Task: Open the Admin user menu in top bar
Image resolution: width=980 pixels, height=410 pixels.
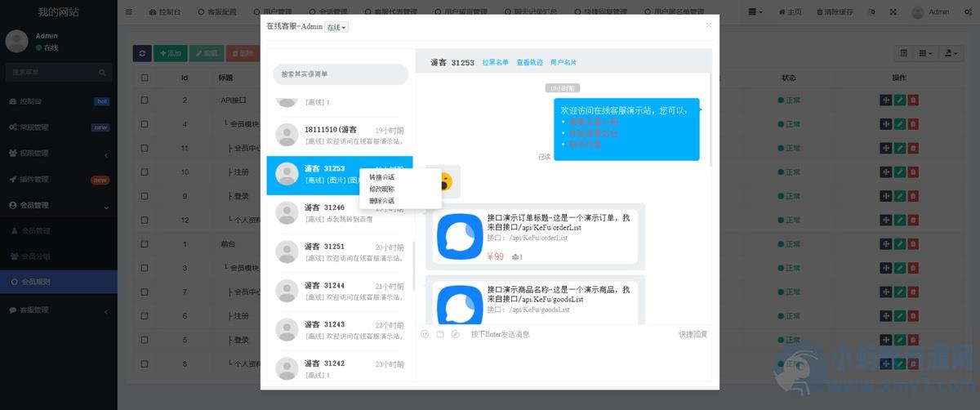Action: click(x=932, y=12)
